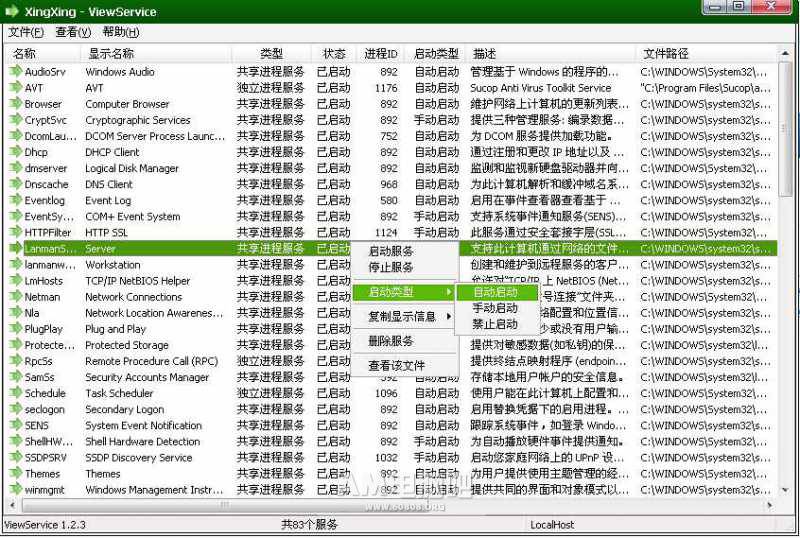800x538 pixels.
Task: Click the dmserver service icon
Action: [x=16, y=168]
